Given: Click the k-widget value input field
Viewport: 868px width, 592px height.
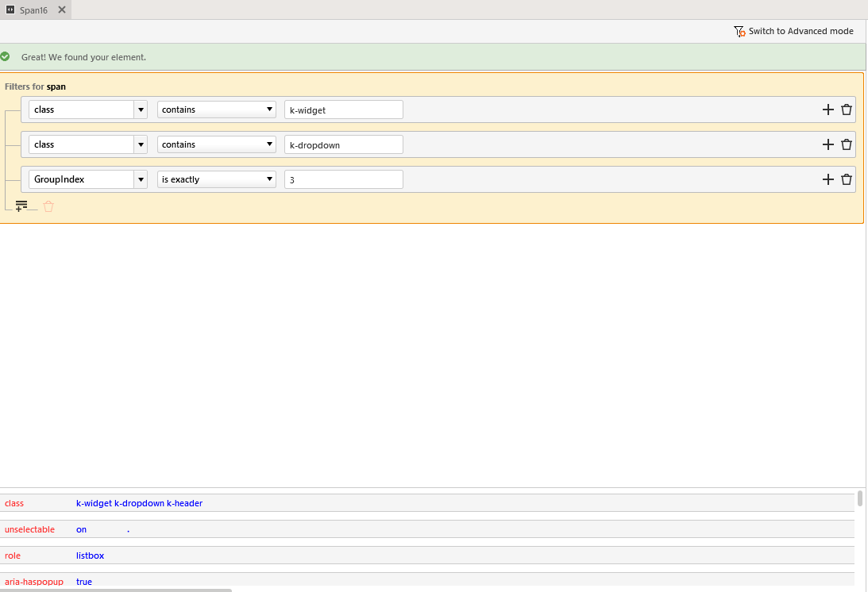Looking at the screenshot, I should 343,110.
